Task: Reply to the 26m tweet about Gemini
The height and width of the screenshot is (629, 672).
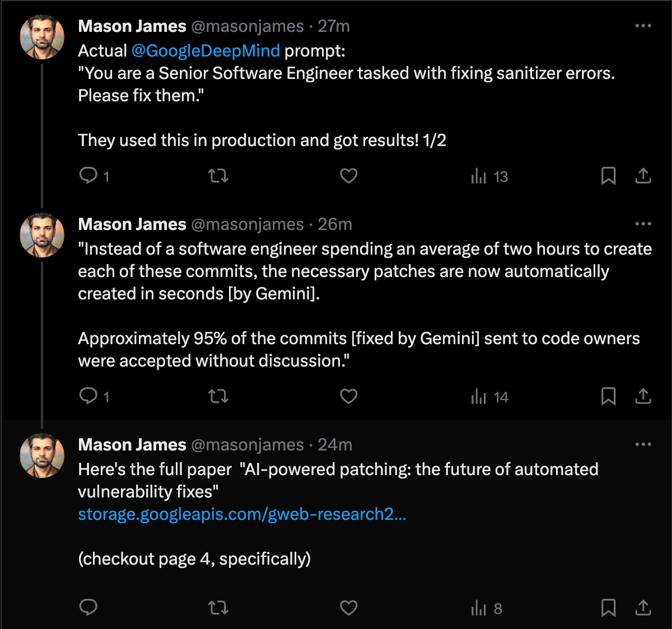Action: click(x=88, y=397)
